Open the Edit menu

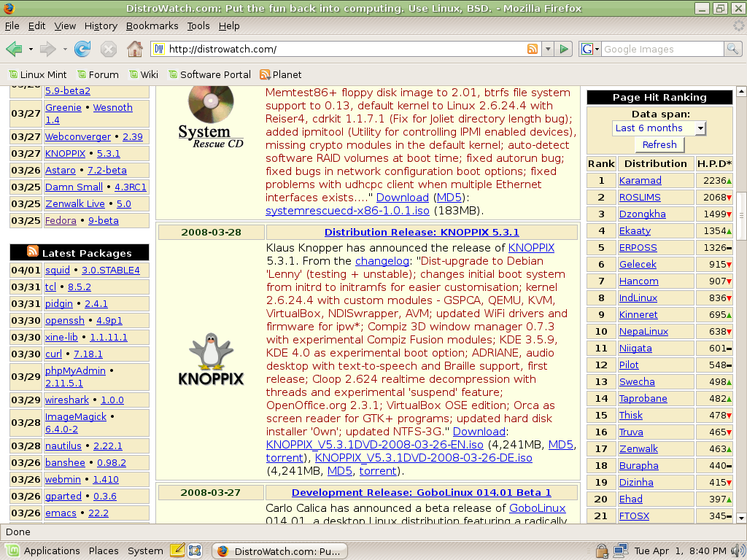click(36, 26)
